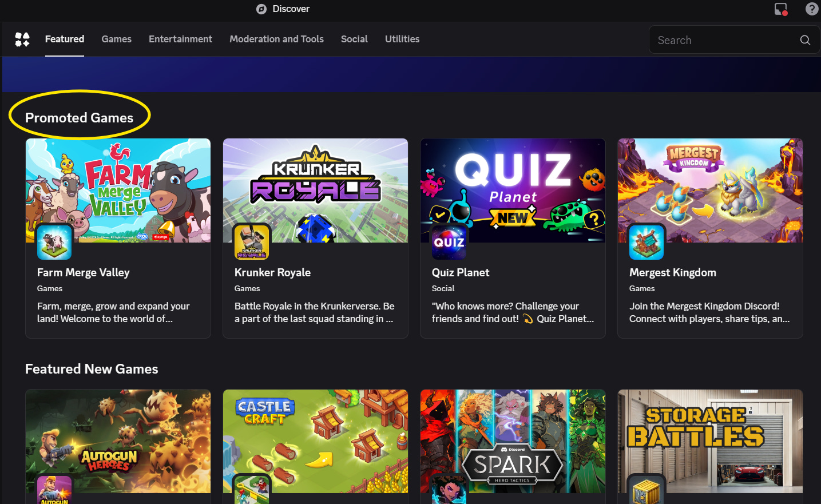Click the Farm Merge Valley title

[84, 273]
